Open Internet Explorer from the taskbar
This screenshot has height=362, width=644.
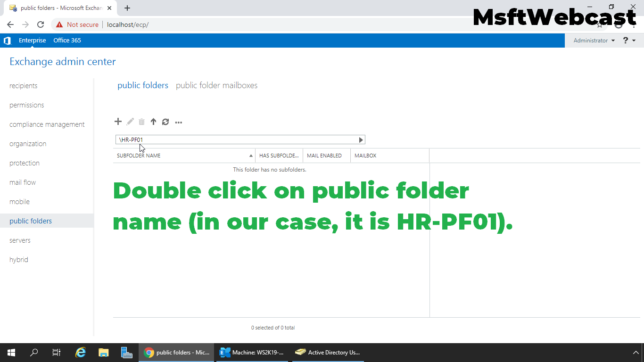click(x=80, y=352)
